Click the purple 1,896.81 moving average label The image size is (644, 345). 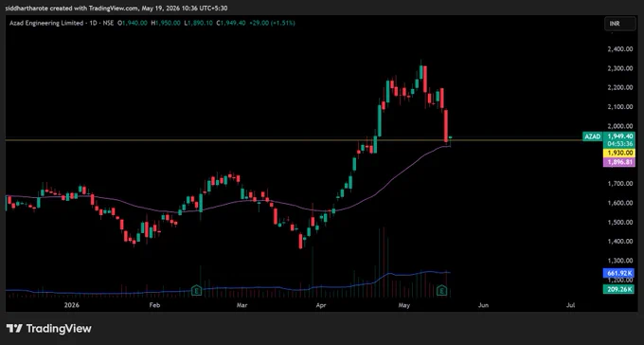619,162
